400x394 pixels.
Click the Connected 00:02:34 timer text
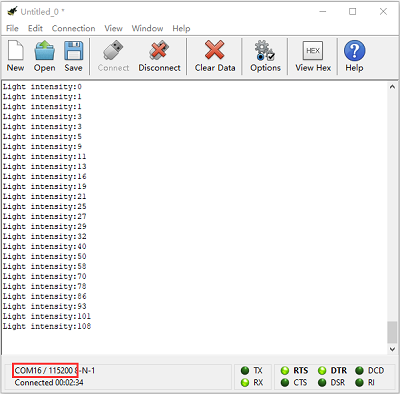49,382
